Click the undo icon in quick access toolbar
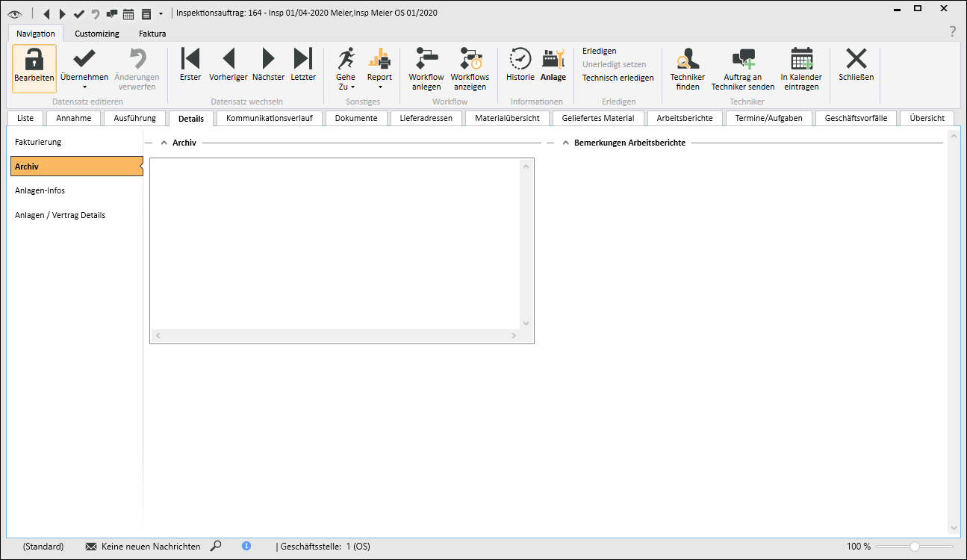Viewport: 967px width, 560px height. click(96, 13)
